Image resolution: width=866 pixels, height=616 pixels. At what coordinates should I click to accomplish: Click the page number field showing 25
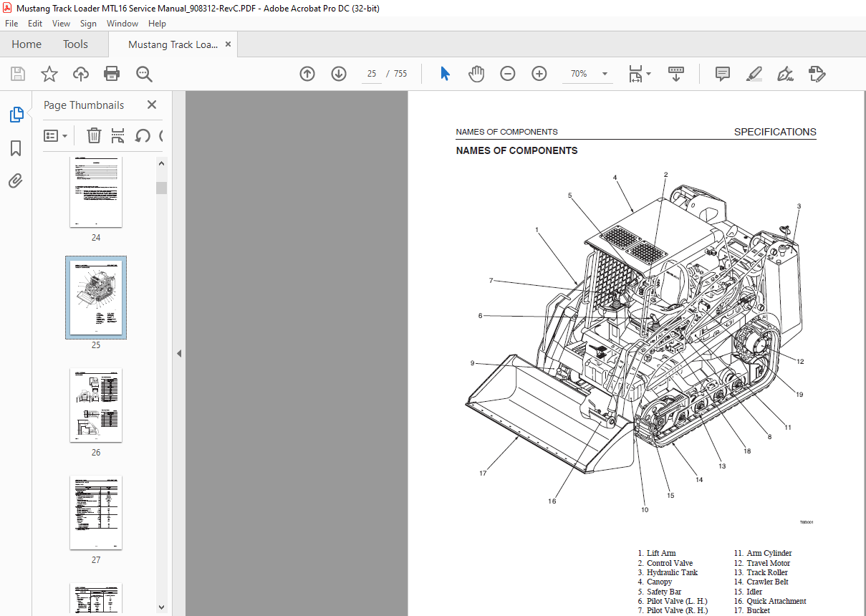pyautogui.click(x=372, y=74)
